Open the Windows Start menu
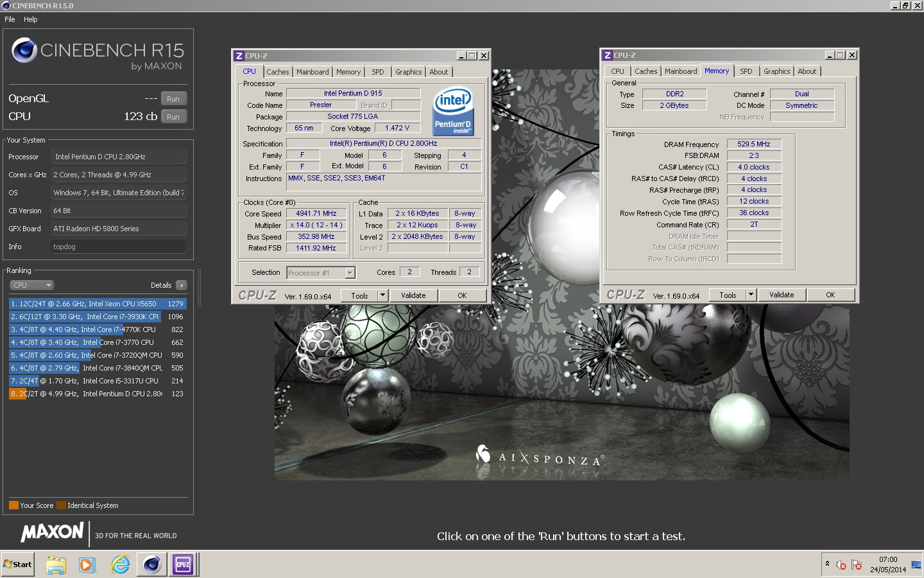The image size is (924, 578). [x=18, y=565]
